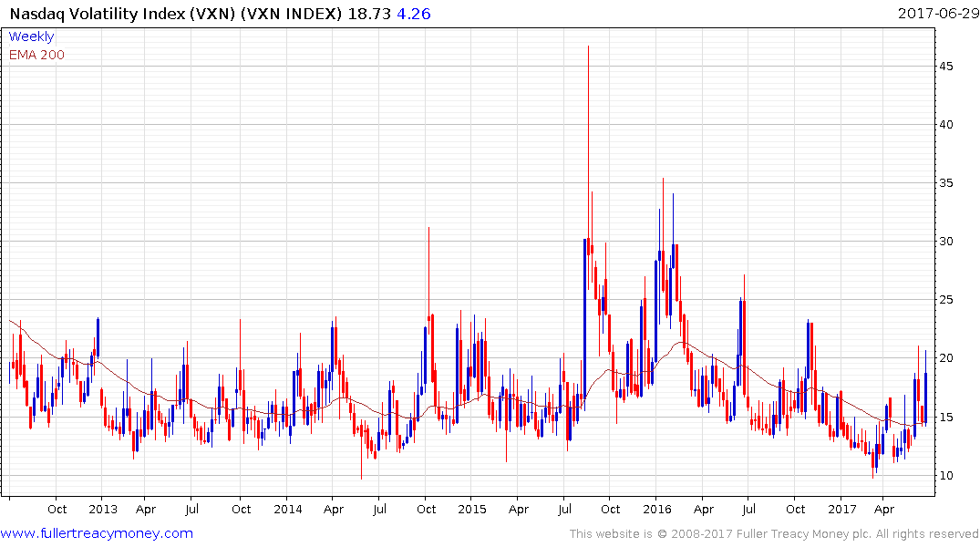Image resolution: width=980 pixels, height=547 pixels.
Task: Click the 30 value on price axis
Action: tap(945, 242)
